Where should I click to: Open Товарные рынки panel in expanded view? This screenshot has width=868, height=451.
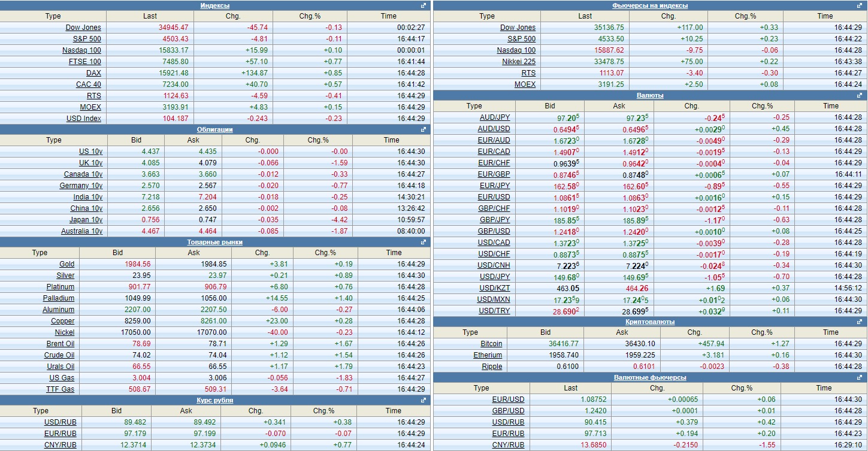424,242
